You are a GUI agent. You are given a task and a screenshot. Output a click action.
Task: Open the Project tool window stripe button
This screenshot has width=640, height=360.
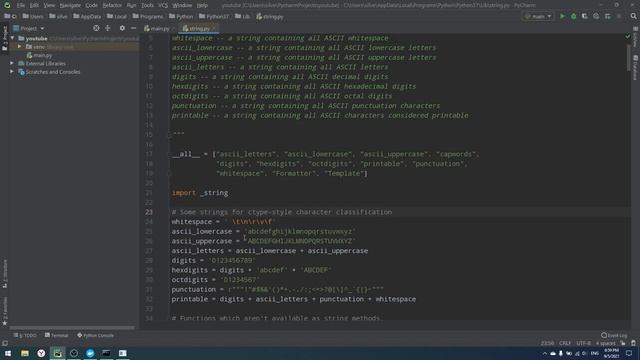point(4,39)
